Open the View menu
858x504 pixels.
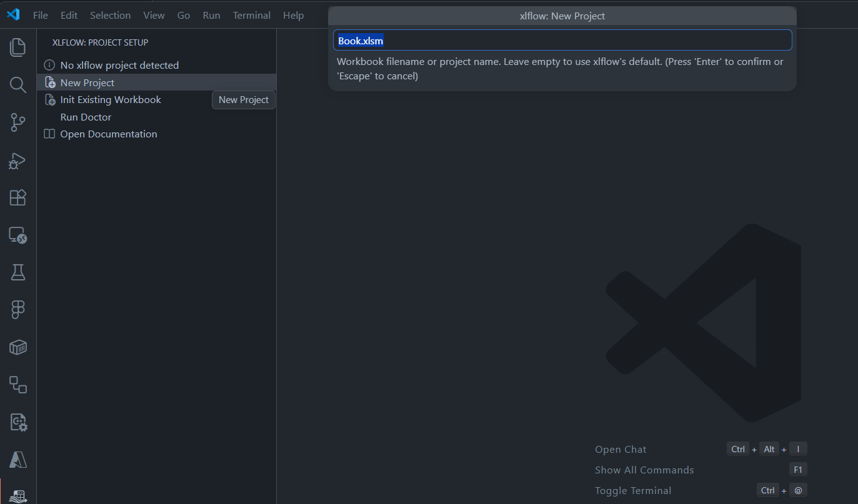[x=154, y=15]
